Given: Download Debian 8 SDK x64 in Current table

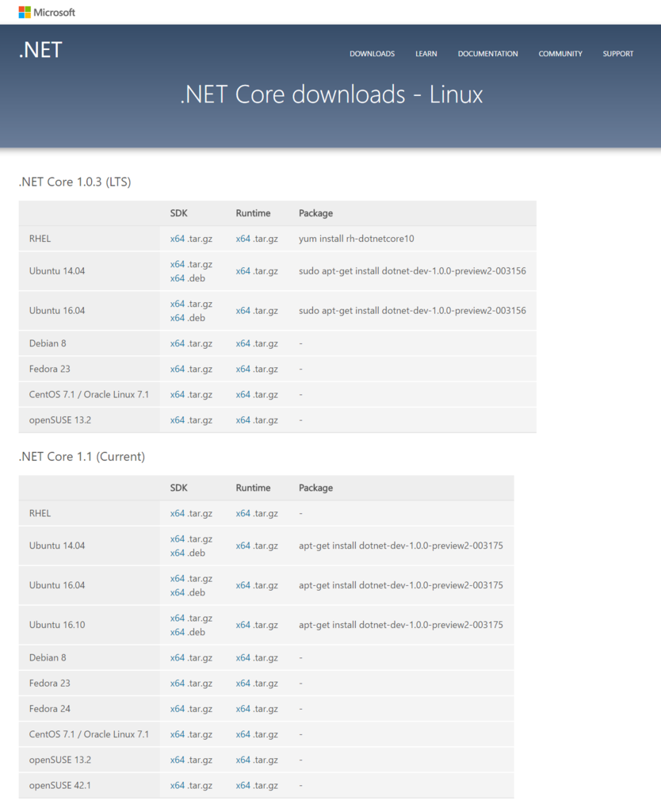Looking at the screenshot, I should tap(178, 657).
